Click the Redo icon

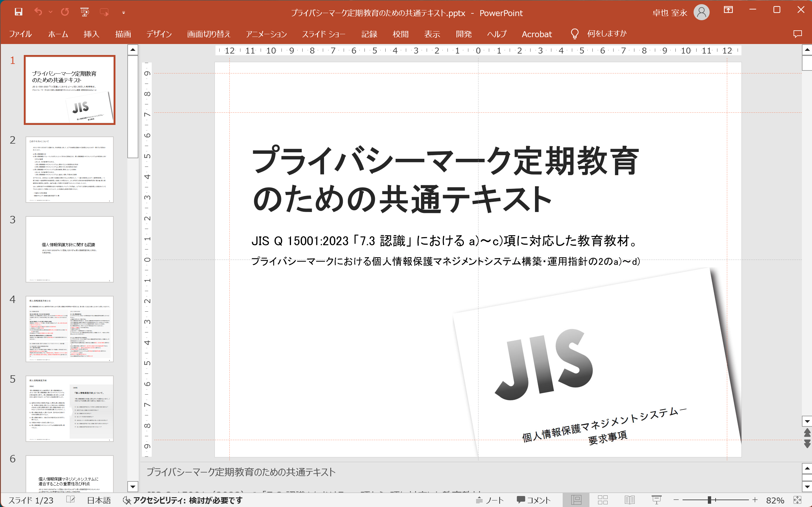click(65, 12)
